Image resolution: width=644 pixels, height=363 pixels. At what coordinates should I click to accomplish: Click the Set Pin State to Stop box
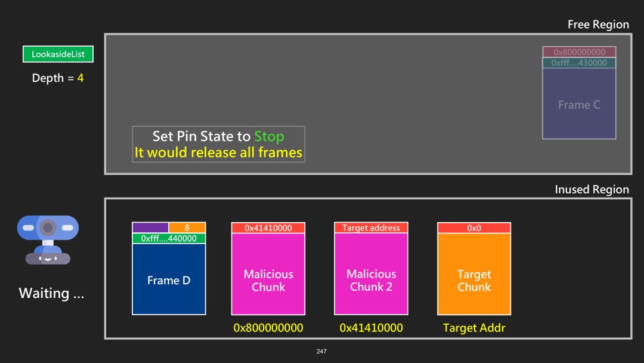coord(218,144)
